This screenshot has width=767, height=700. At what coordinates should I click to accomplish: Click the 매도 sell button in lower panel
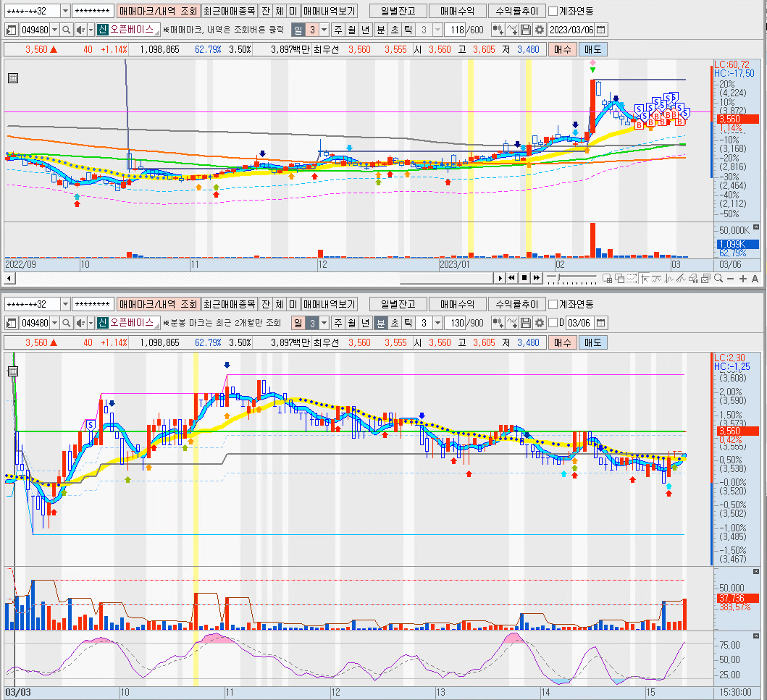(593, 342)
